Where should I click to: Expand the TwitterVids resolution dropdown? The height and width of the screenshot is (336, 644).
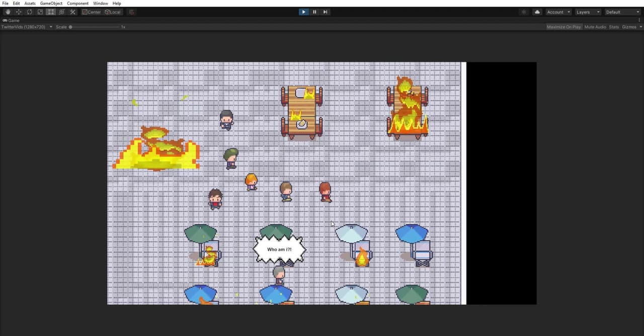[x=27, y=27]
